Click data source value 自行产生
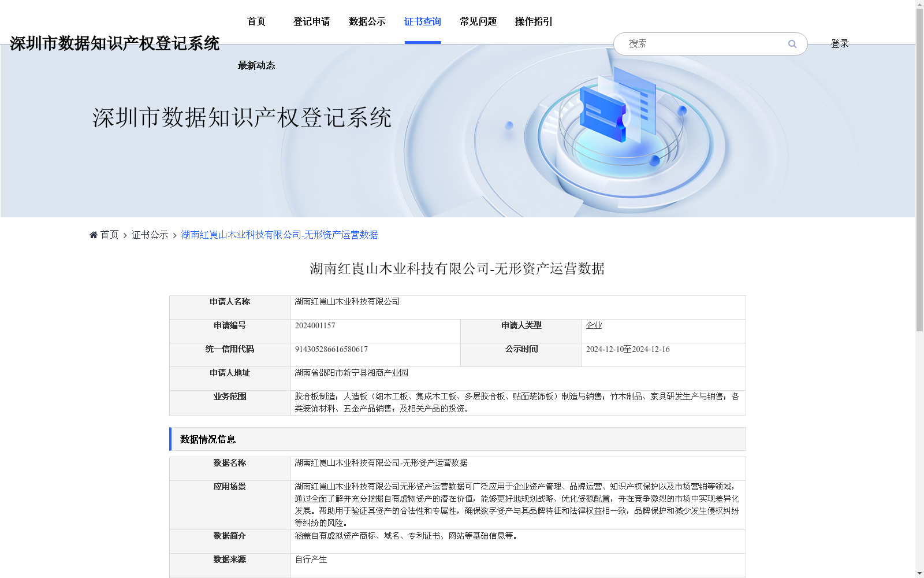 click(x=311, y=560)
